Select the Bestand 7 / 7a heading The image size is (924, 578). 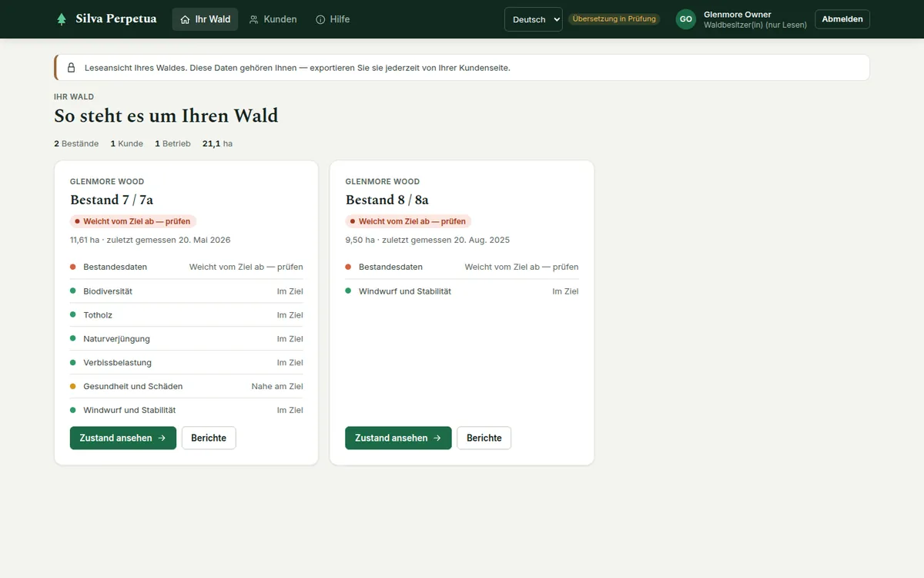[x=112, y=200]
